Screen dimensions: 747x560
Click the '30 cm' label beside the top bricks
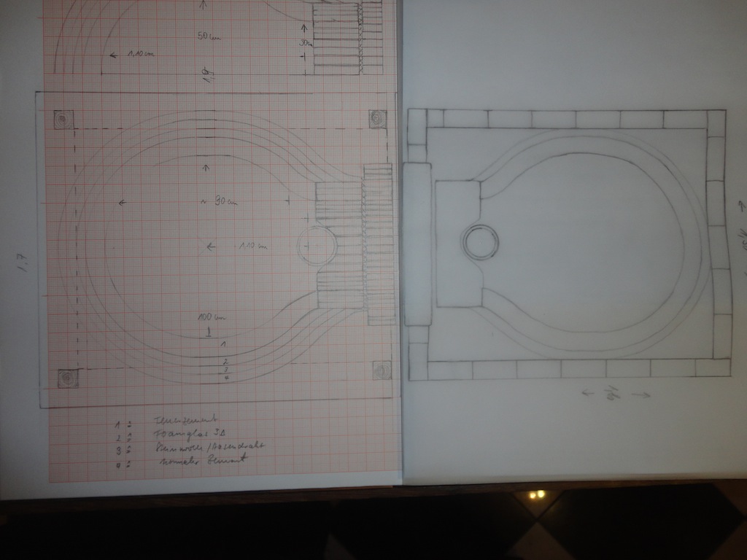[304, 42]
